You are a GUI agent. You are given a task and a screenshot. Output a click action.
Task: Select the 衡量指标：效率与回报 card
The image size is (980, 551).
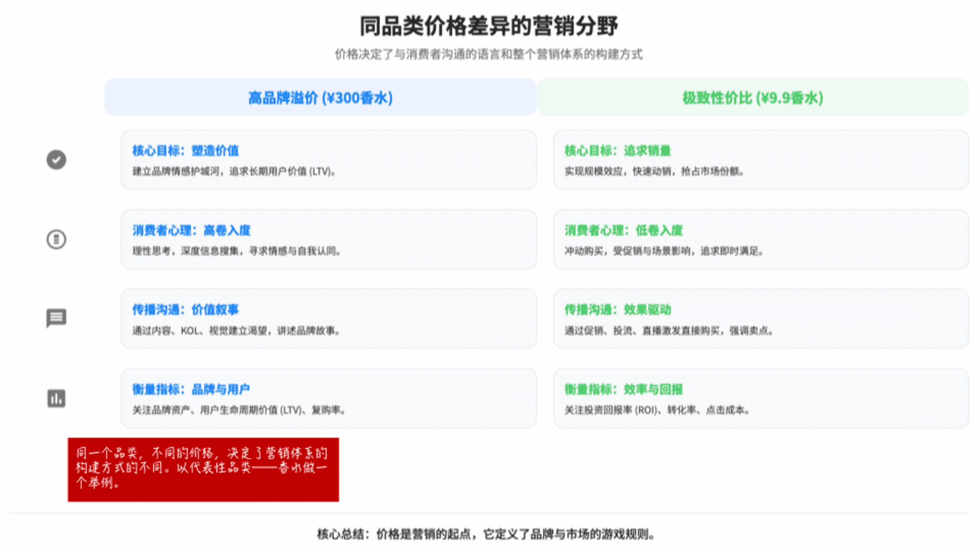pos(761,398)
